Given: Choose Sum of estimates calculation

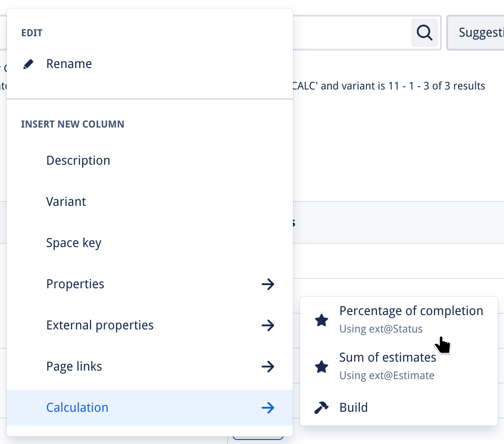Looking at the screenshot, I should 388,358.
